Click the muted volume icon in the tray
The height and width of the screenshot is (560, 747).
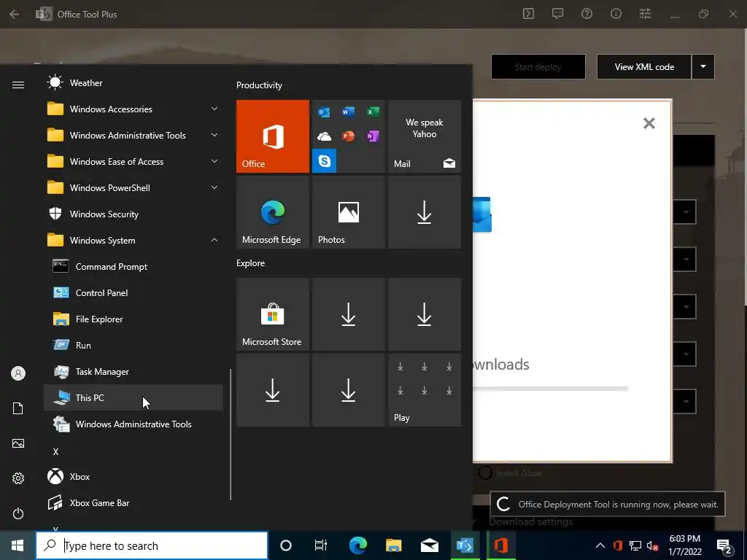point(653,545)
